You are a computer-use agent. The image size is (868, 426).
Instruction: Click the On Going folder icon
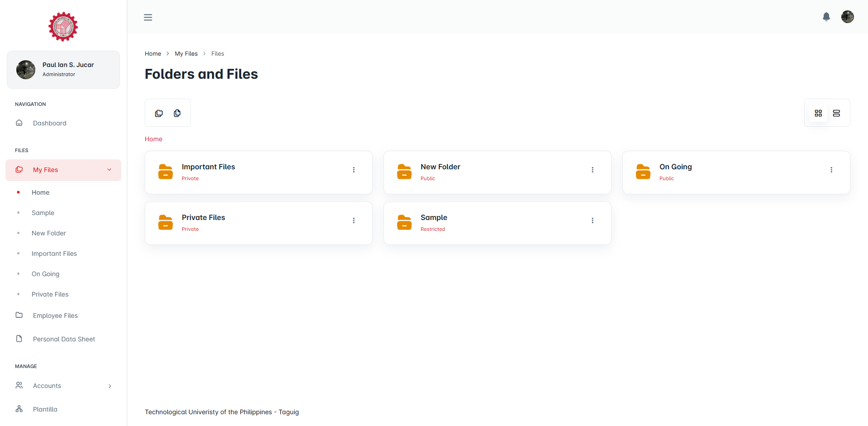pos(643,172)
